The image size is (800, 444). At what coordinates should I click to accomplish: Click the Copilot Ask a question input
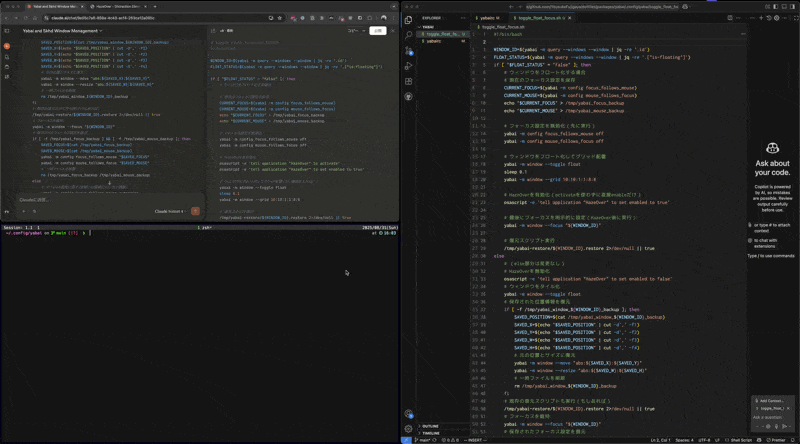[772, 417]
